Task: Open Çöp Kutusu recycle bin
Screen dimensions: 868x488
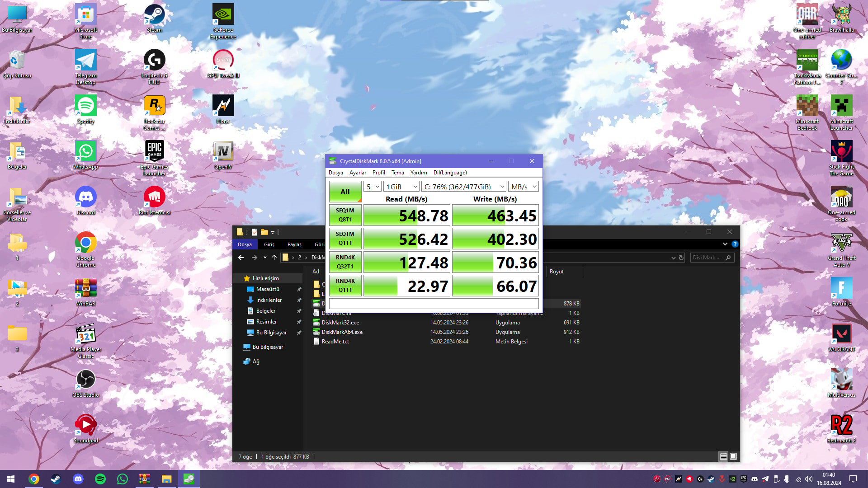Action: [17, 64]
